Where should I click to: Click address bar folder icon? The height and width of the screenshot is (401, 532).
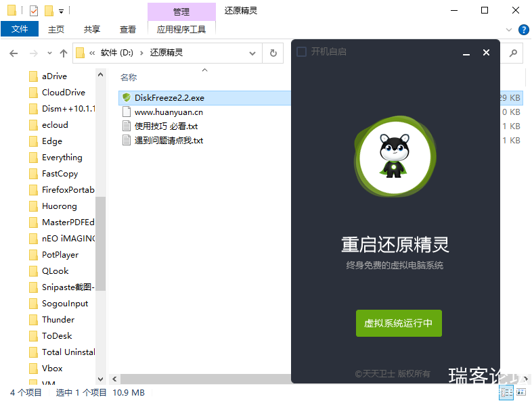click(80, 53)
